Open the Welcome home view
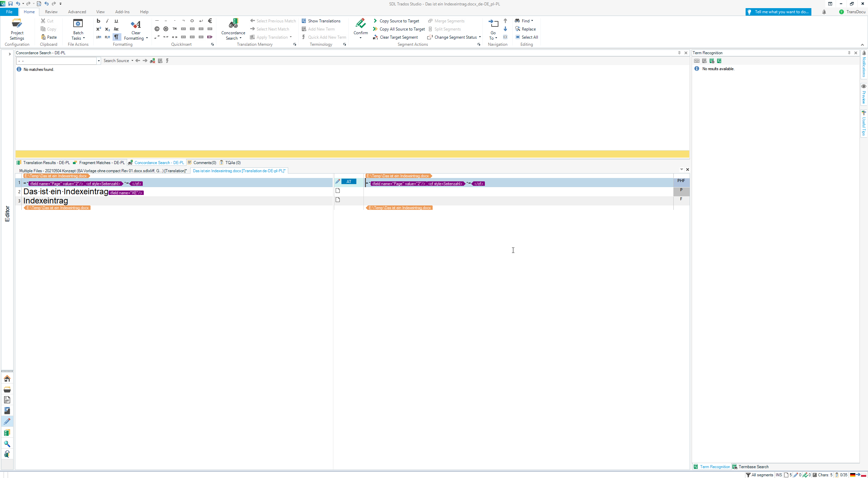The height and width of the screenshot is (478, 868). 7,379
